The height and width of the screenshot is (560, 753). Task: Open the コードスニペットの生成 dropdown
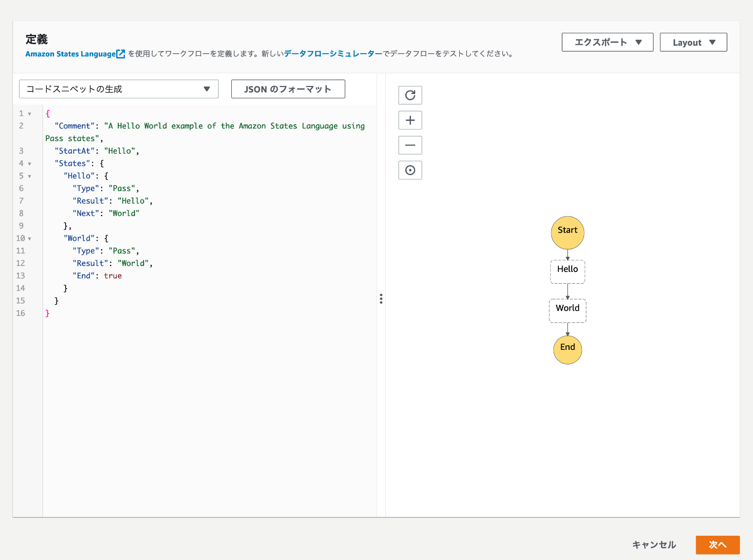[x=118, y=89]
